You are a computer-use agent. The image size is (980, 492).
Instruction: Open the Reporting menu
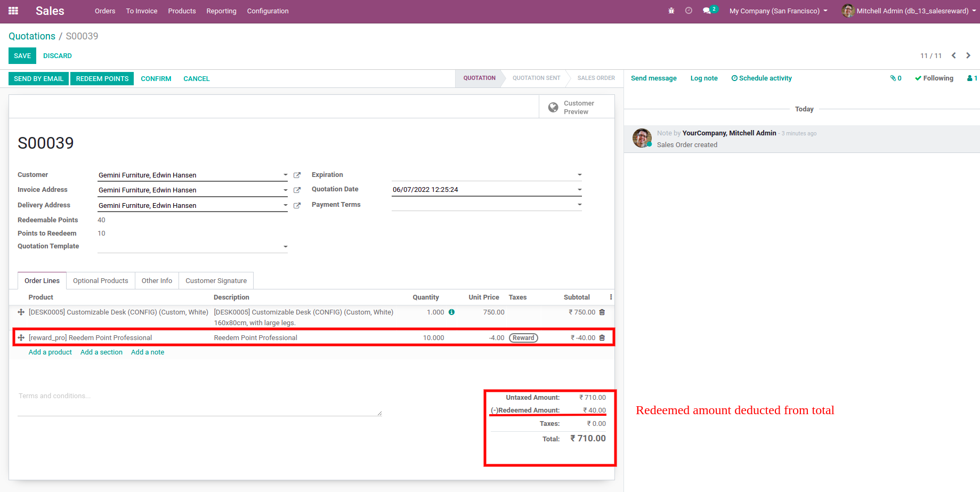pyautogui.click(x=221, y=11)
